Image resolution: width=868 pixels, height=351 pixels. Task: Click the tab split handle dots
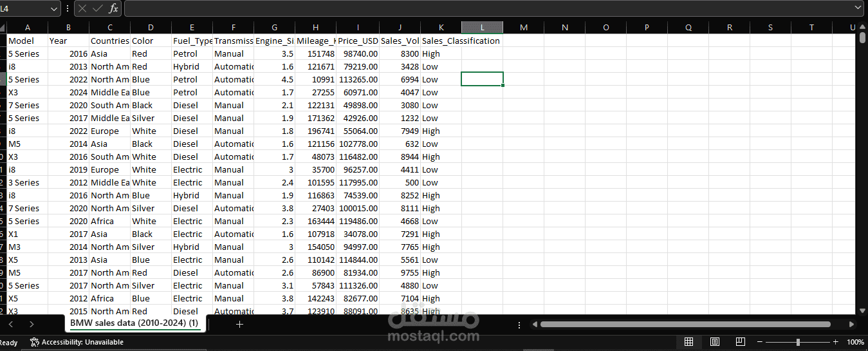(x=519, y=325)
